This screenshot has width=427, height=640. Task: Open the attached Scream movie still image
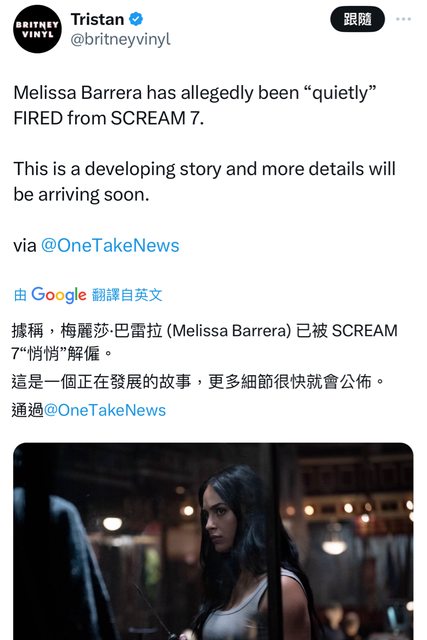click(x=213, y=541)
